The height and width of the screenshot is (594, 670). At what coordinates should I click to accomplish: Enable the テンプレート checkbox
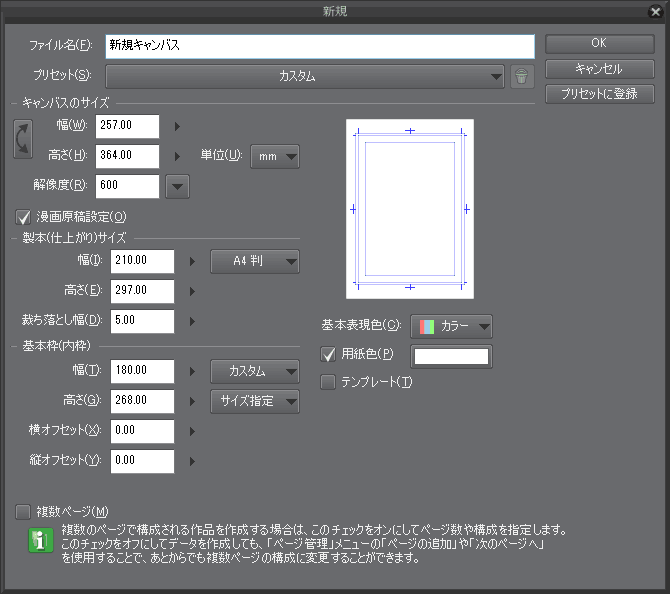pos(328,381)
